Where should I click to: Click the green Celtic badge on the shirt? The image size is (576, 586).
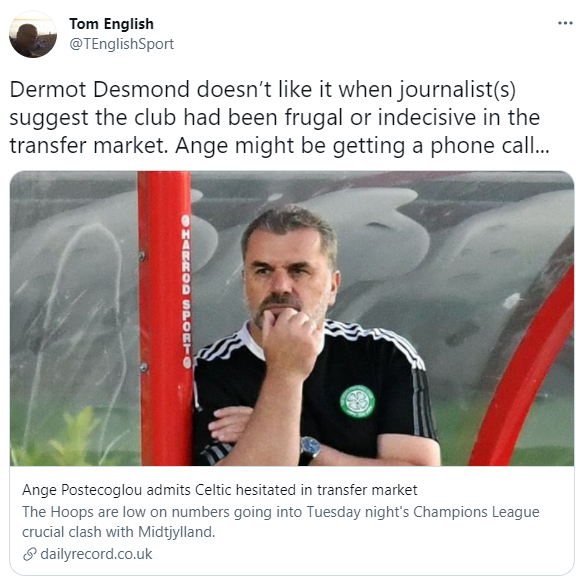357,402
